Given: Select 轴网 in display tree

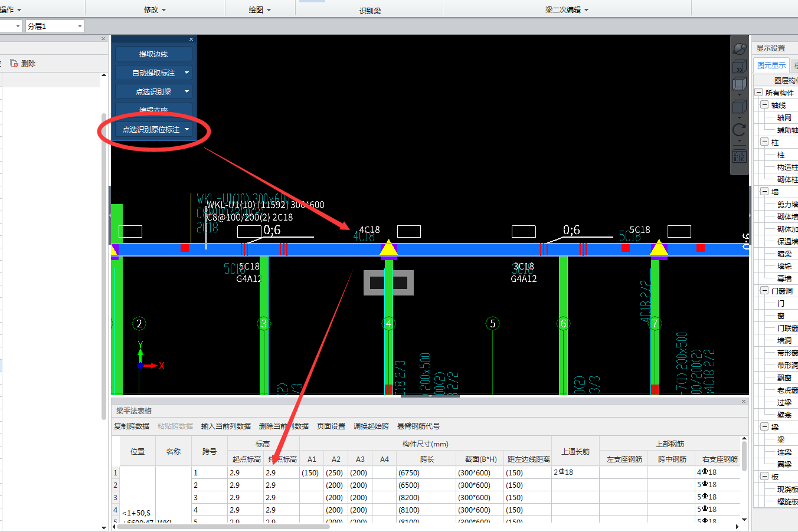Looking at the screenshot, I should tap(784, 118).
